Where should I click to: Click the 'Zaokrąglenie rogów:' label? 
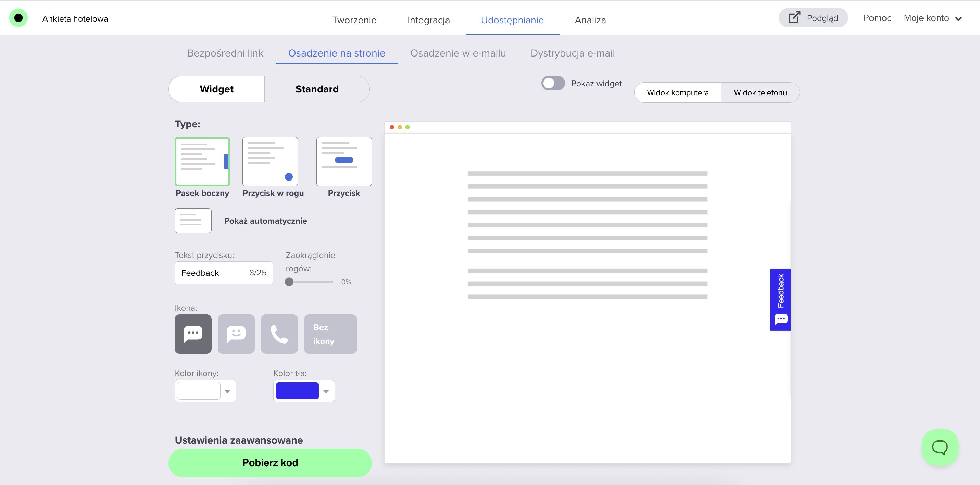coord(310,262)
